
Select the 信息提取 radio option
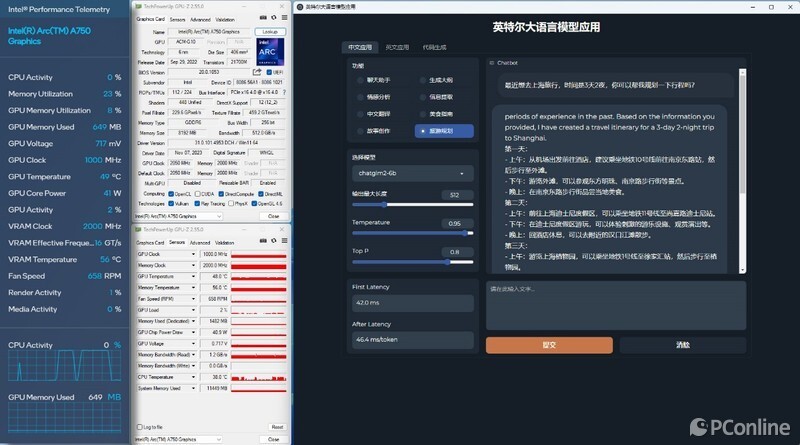click(422, 97)
